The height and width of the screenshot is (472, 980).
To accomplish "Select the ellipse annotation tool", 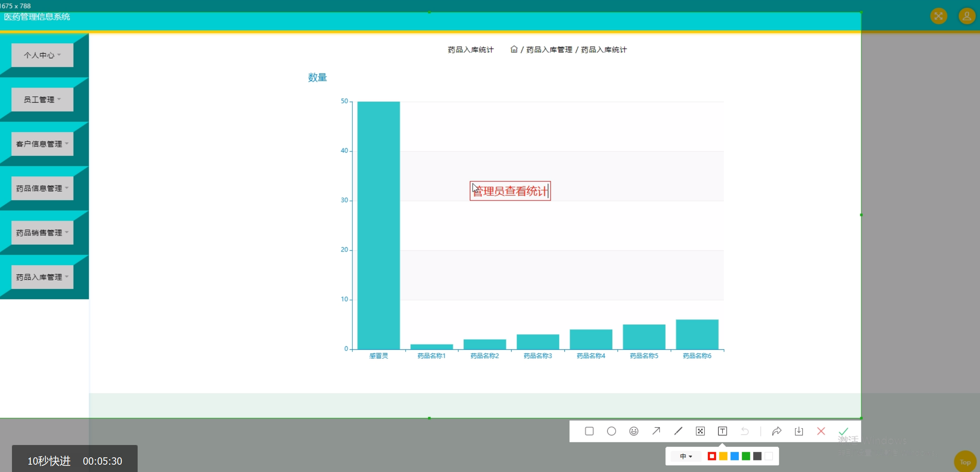I will click(x=611, y=431).
